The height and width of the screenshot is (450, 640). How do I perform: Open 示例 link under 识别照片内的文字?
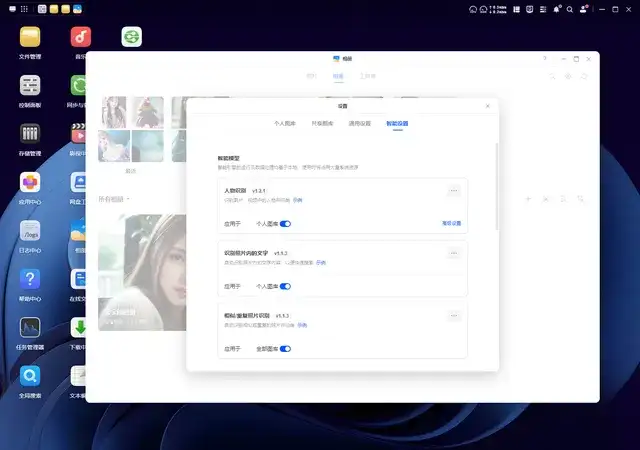click(x=321, y=263)
